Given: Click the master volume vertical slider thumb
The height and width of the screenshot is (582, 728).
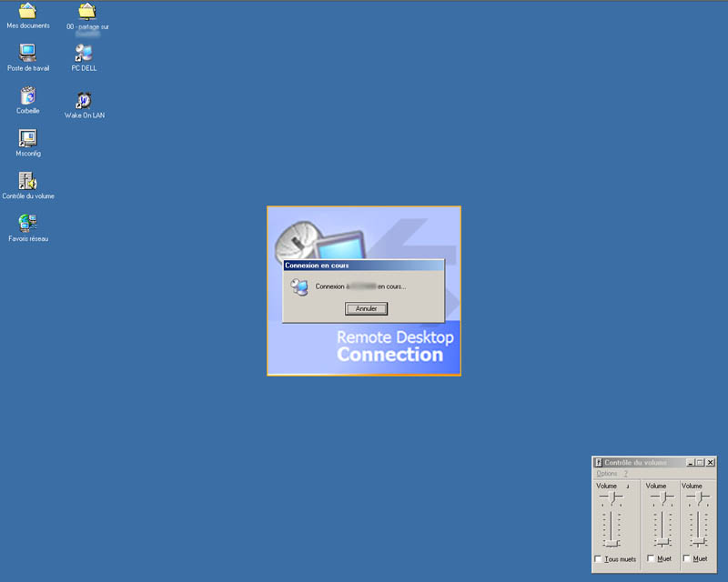Looking at the screenshot, I should (612, 543).
